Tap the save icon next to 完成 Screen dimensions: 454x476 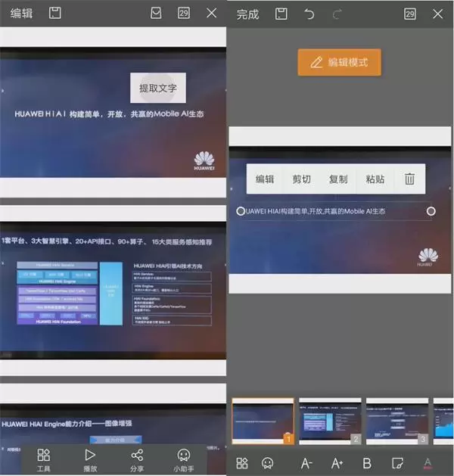[x=281, y=14]
